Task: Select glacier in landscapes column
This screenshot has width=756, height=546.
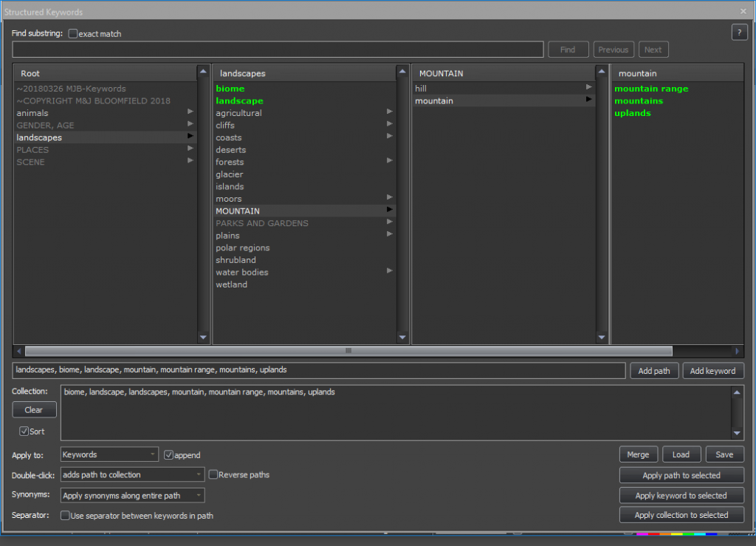Action: click(303, 174)
